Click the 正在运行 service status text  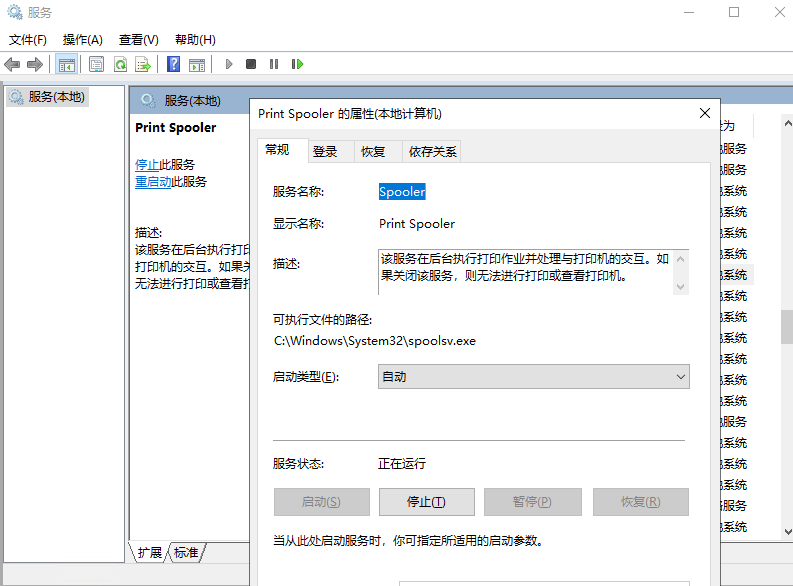(x=402, y=464)
